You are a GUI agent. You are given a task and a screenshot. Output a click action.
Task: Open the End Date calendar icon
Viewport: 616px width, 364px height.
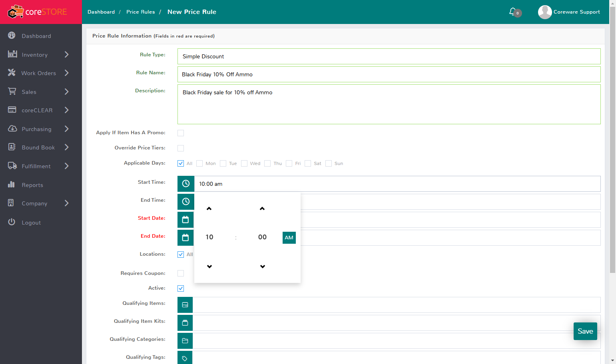point(185,238)
